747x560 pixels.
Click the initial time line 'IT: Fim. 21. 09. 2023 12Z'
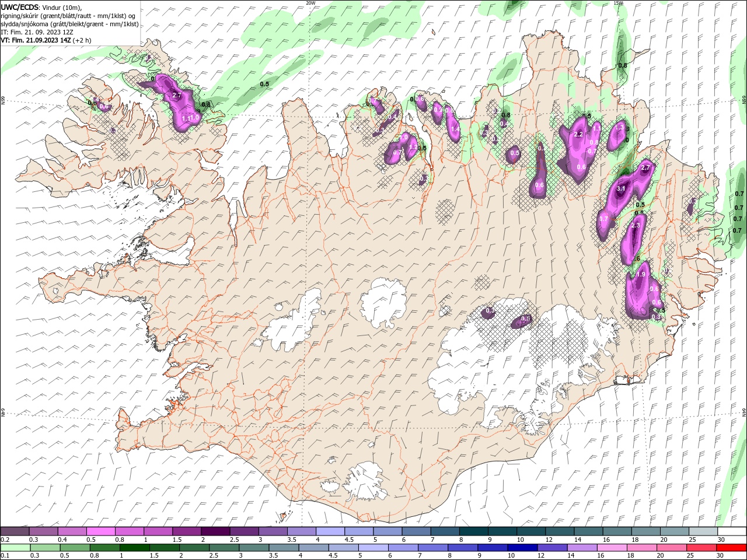(37, 32)
